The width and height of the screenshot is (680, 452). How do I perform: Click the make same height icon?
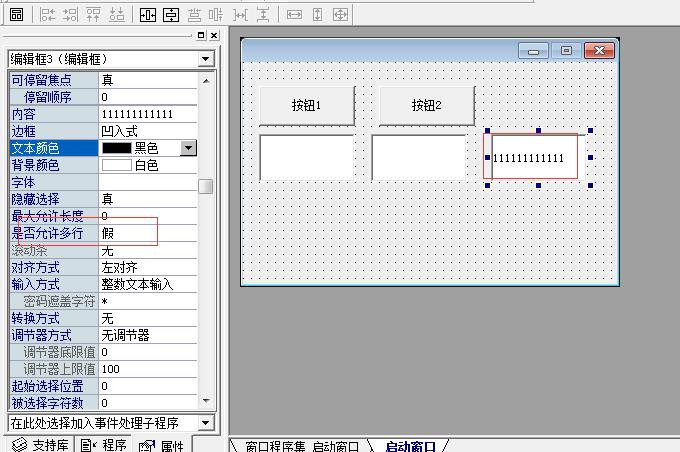tap(317, 15)
